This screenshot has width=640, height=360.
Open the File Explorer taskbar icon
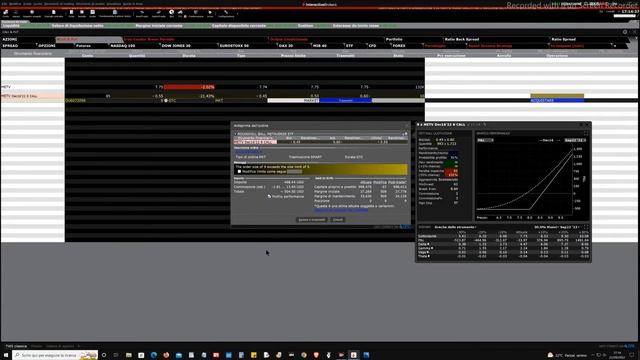129,355
